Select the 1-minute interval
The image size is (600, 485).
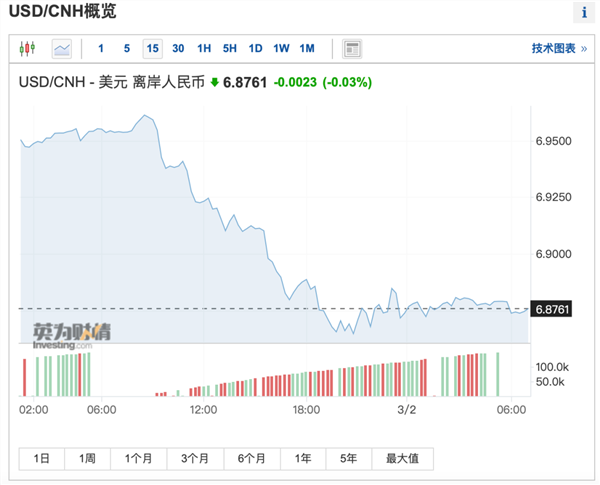[x=101, y=48]
